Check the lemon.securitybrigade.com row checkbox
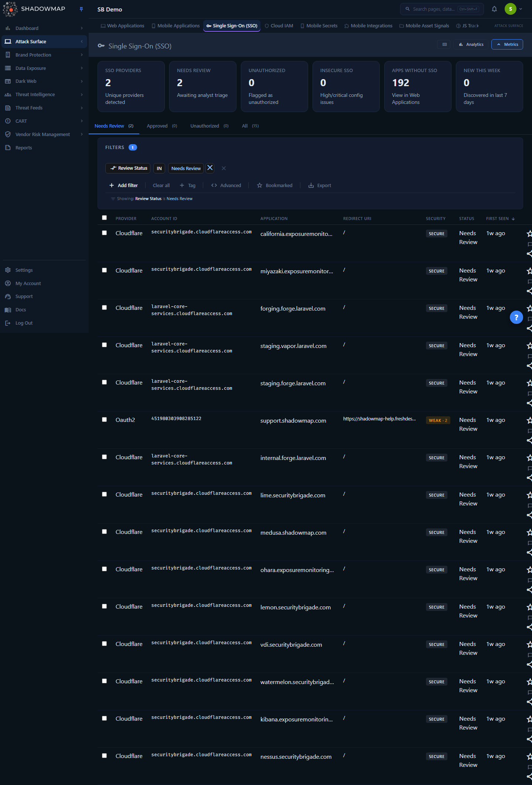 pos(104,606)
